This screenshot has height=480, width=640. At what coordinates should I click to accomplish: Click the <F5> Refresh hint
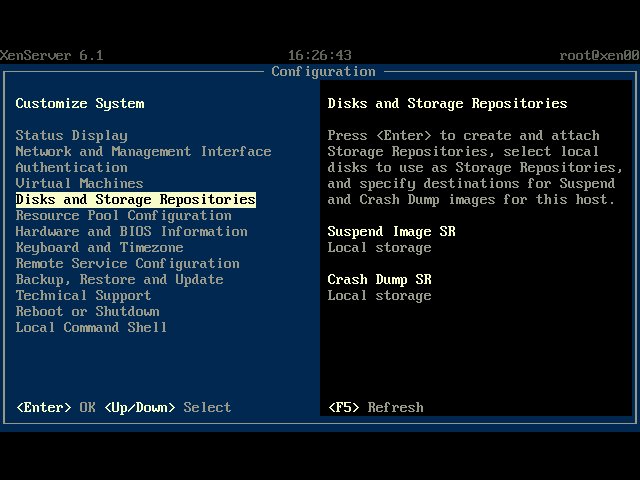point(376,407)
